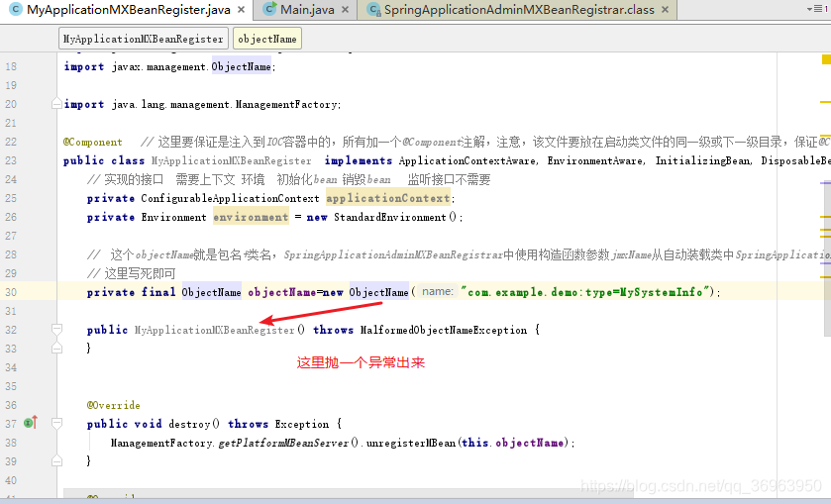
Task: Click the locked class icon on SpringApplicationAdminMXBeanRegistrar tab
Action: click(x=374, y=10)
